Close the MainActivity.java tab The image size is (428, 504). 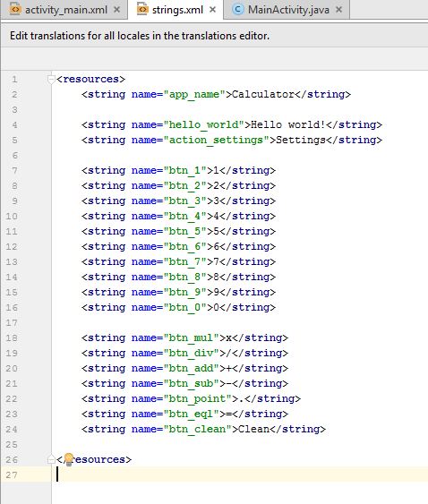[339, 10]
